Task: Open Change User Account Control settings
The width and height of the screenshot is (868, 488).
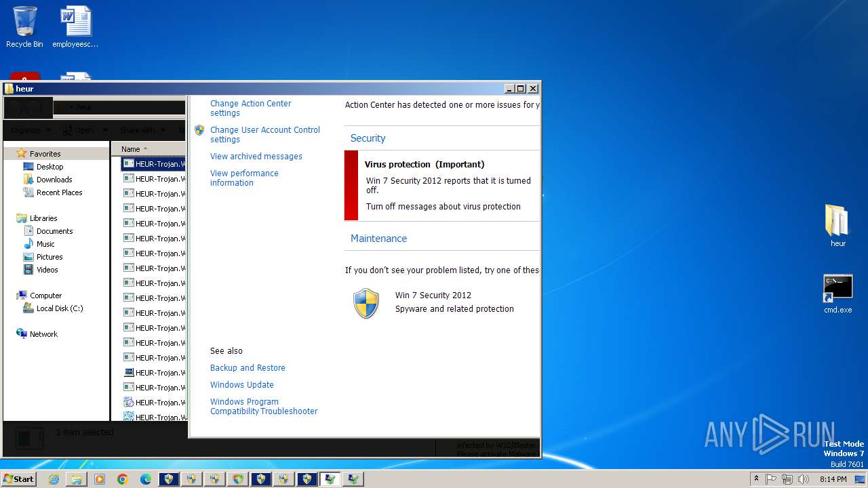Action: [264, 135]
